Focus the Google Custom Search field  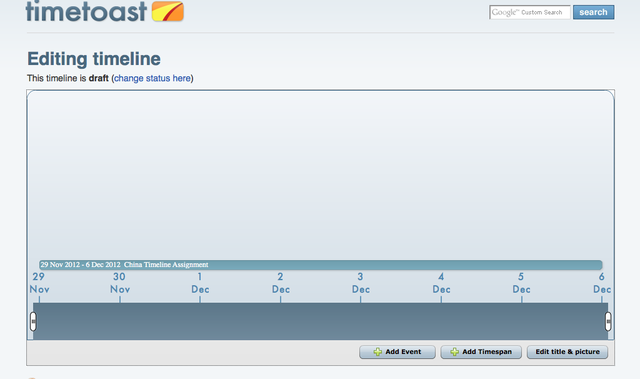tap(529, 12)
